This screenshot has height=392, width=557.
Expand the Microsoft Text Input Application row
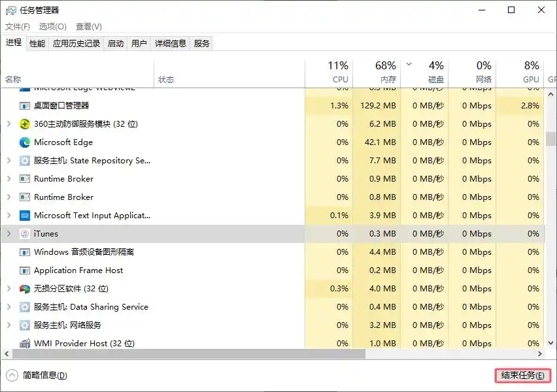click(9, 216)
